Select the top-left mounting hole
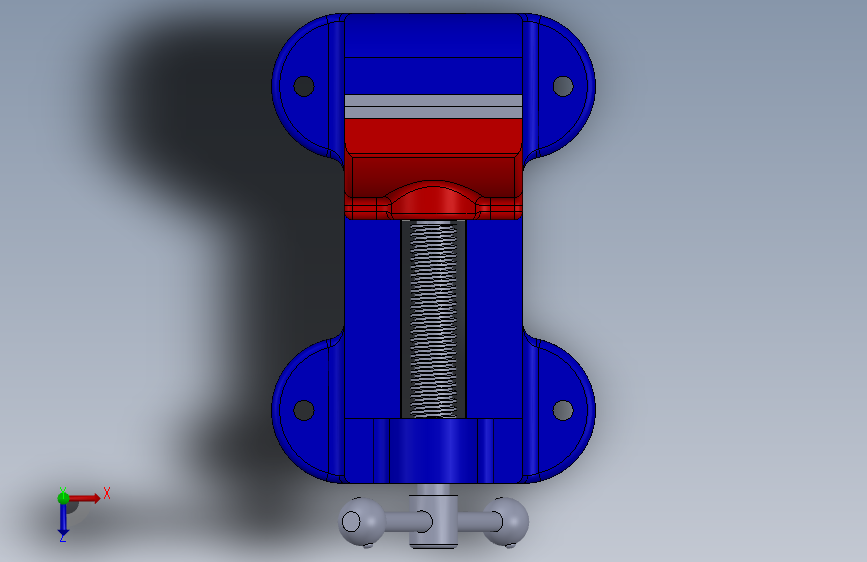The height and width of the screenshot is (562, 867). 304,86
